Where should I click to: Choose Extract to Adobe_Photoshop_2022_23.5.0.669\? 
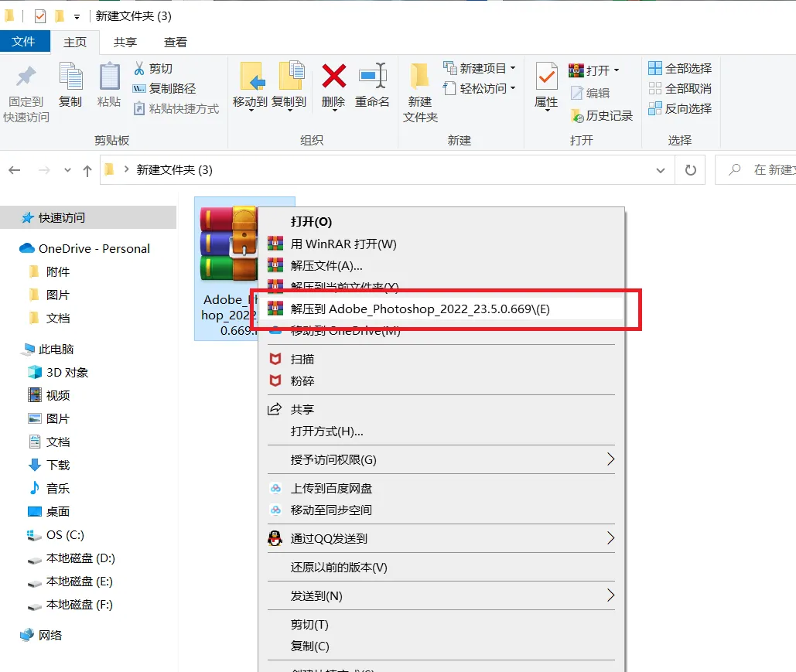[x=441, y=309]
